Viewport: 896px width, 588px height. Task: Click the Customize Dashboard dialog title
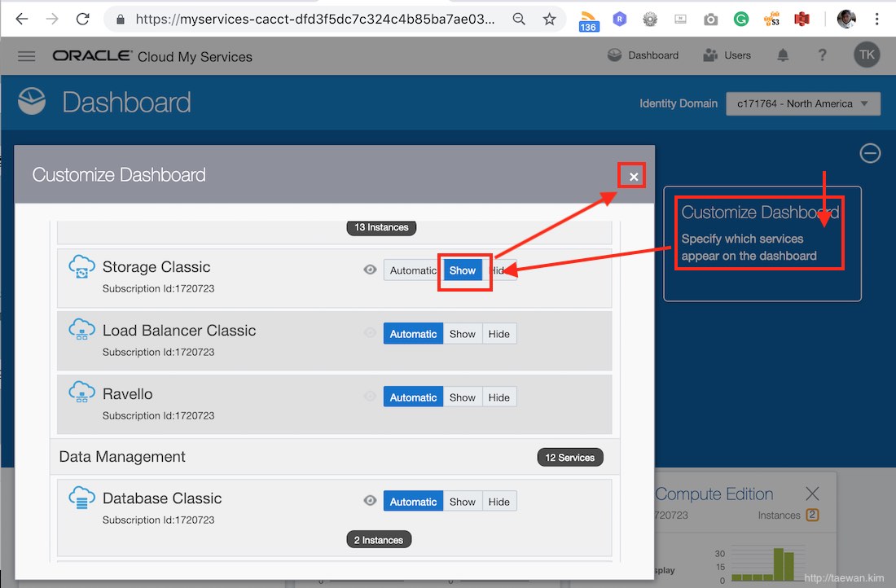[x=119, y=175]
